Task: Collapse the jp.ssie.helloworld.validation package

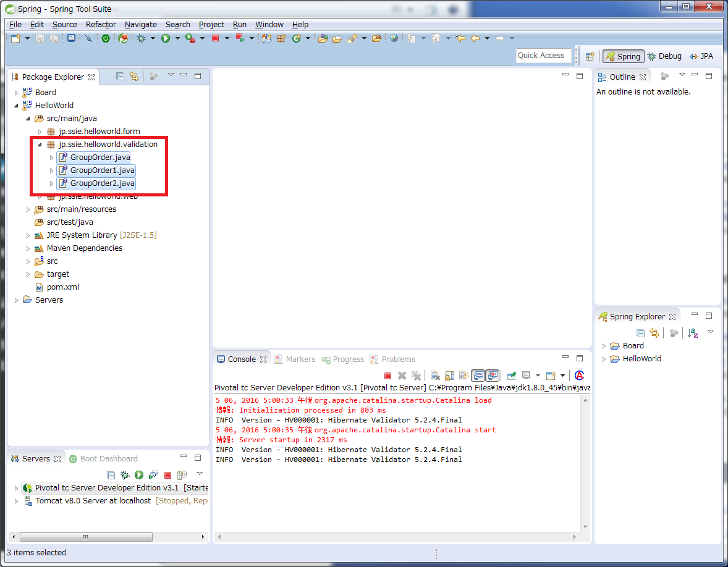Action: (40, 145)
